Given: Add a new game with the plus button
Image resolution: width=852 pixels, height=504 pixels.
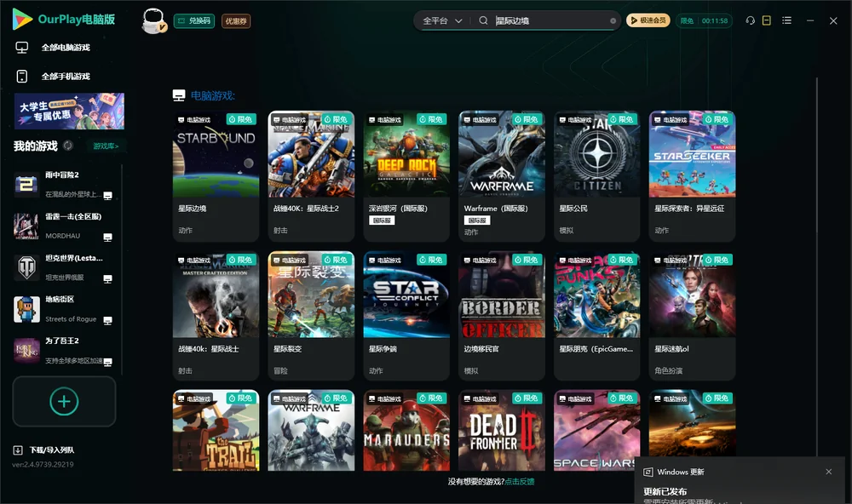Looking at the screenshot, I should coord(64,401).
